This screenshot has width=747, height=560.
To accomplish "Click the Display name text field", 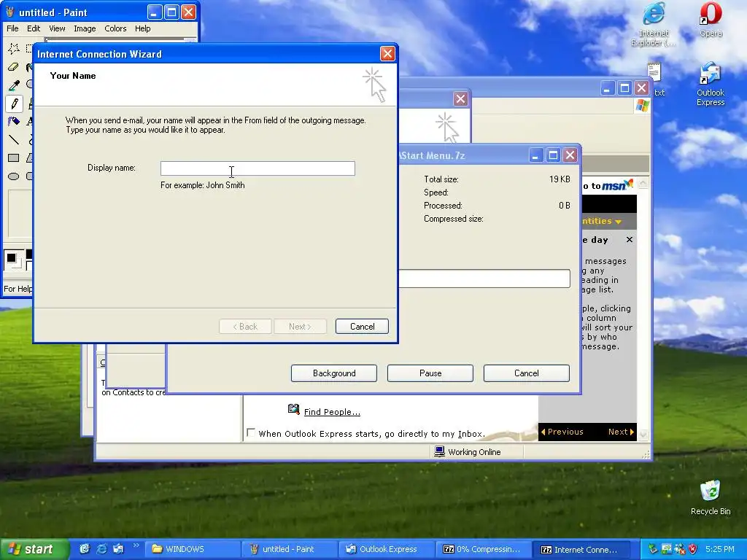I will [258, 168].
